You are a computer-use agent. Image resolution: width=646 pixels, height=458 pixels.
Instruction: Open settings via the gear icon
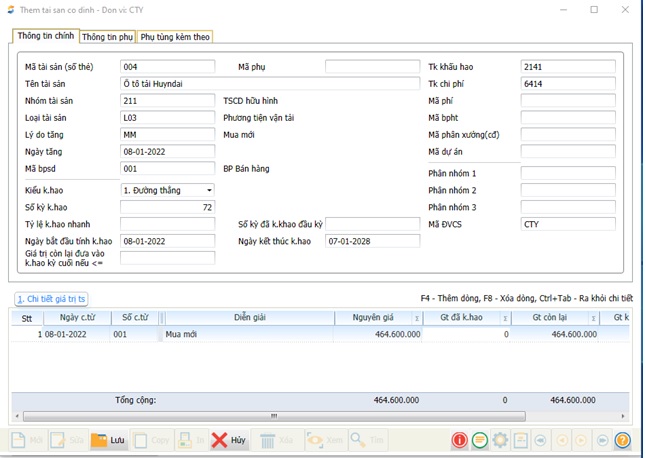click(x=500, y=440)
